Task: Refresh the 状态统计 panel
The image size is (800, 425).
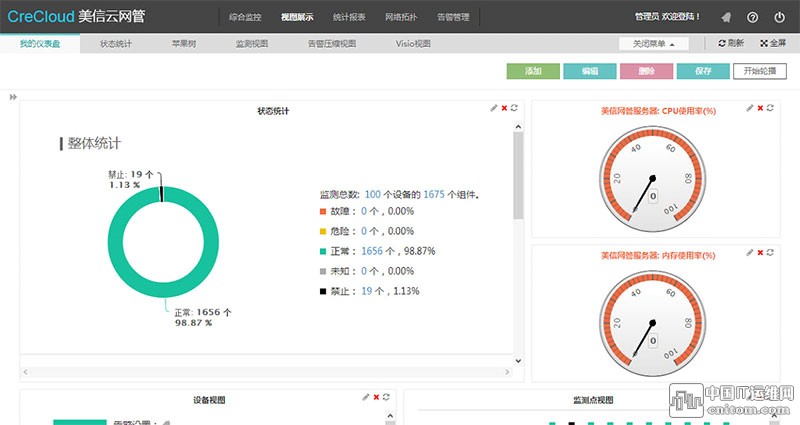Action: [514, 108]
